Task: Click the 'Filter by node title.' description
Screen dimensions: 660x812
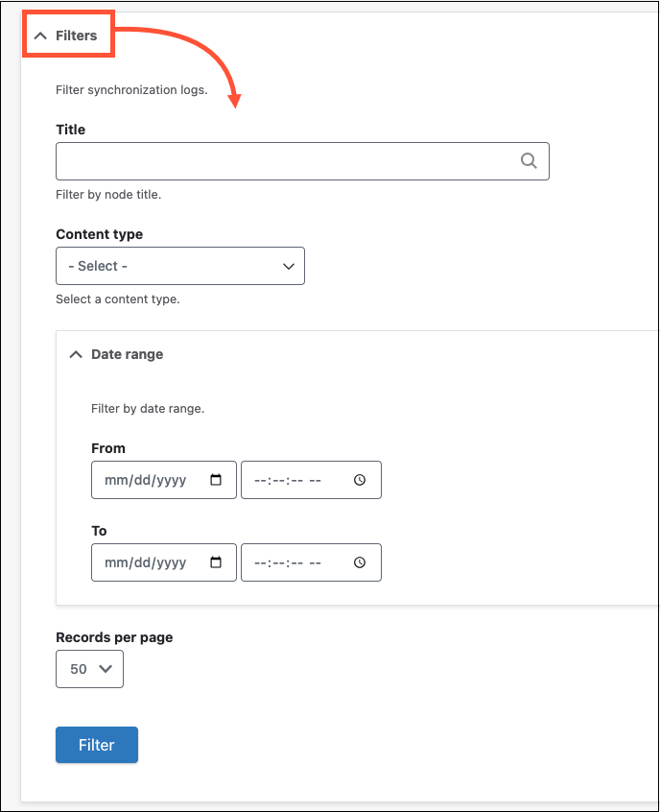Action: click(108, 195)
